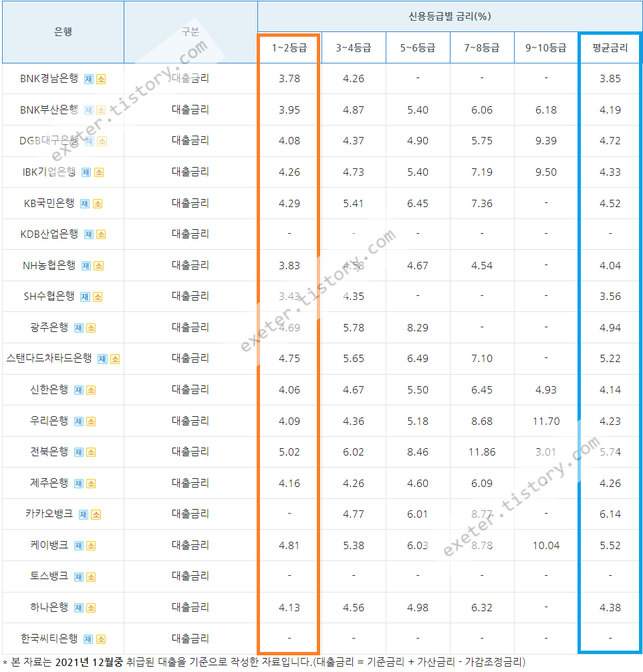Click the blue 재 icon beside 우리은행

click(x=79, y=422)
